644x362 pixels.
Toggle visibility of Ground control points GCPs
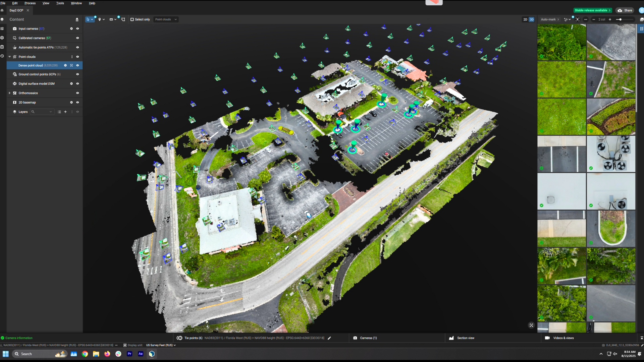(77, 74)
